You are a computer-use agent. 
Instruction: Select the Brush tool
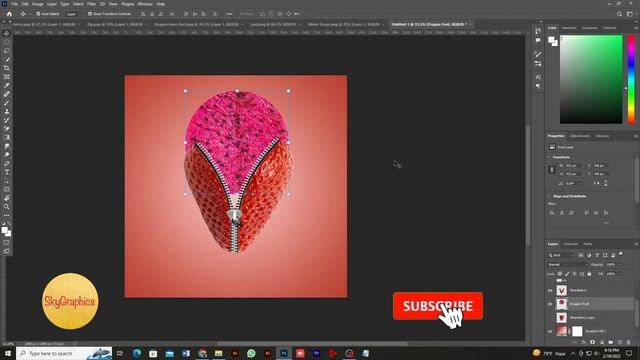[7, 103]
